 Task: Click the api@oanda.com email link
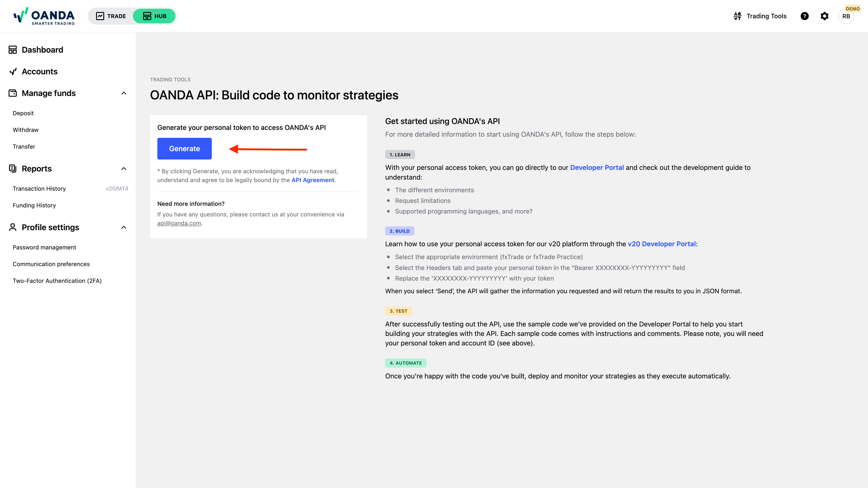click(x=179, y=223)
